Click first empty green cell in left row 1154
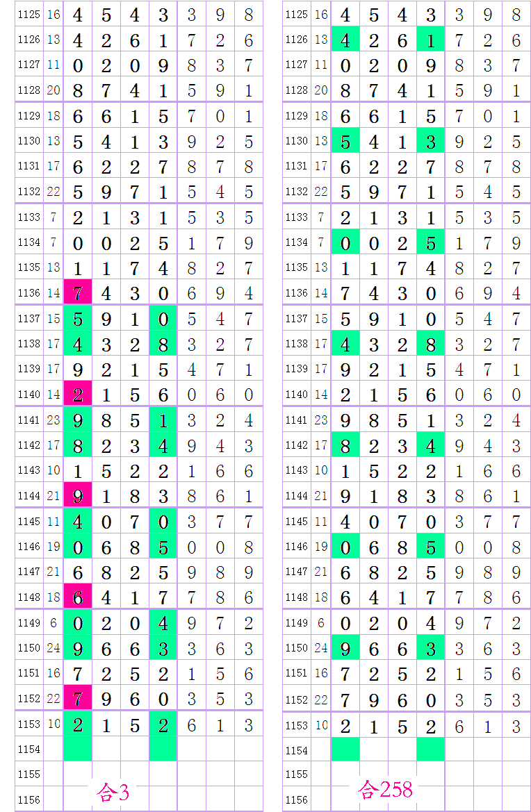This screenshot has height=812, width=531. click(x=77, y=749)
